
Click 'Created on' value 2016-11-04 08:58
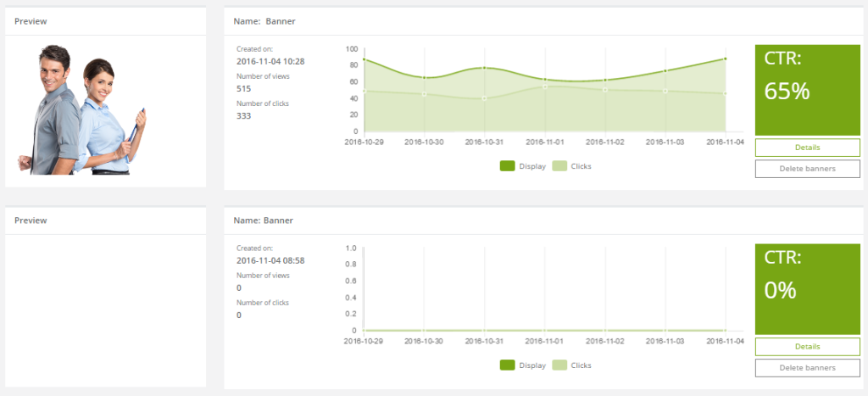pos(270,260)
